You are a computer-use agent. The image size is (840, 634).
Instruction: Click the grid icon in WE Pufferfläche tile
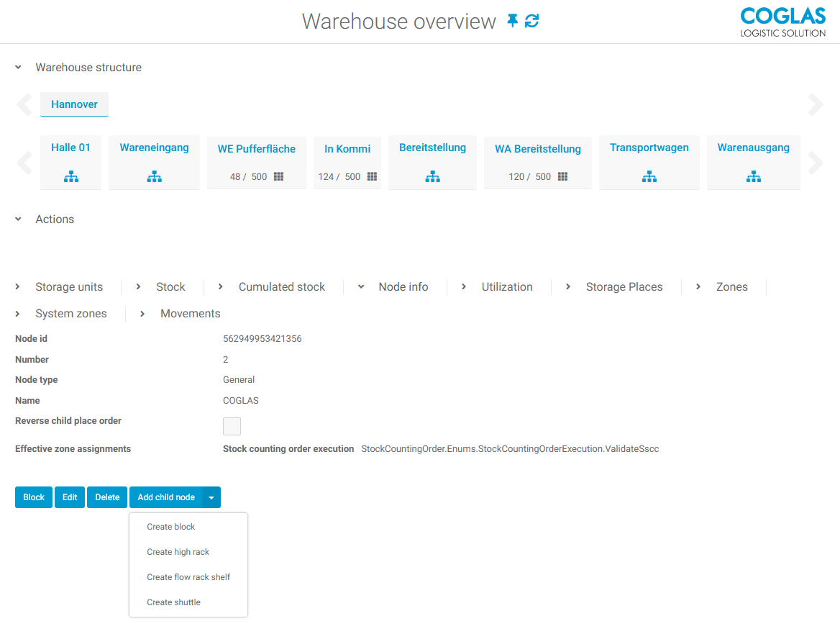click(x=278, y=176)
